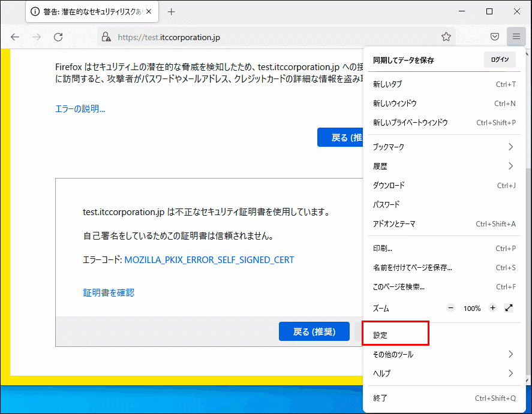Close the hamburger application menu button
Screen dimensions: 532x414
516,37
